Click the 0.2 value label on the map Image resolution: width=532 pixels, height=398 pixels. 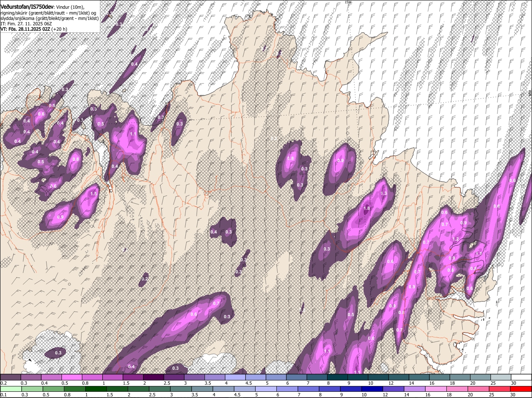coord(145,279)
